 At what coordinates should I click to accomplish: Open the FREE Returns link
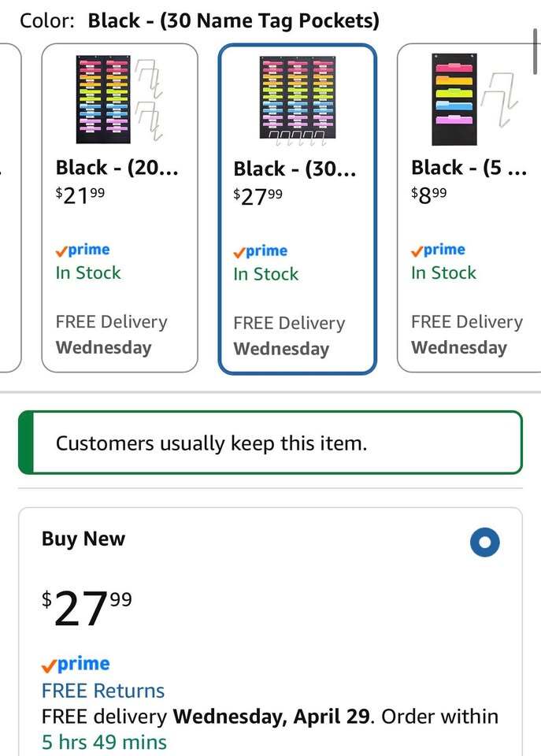(x=103, y=691)
